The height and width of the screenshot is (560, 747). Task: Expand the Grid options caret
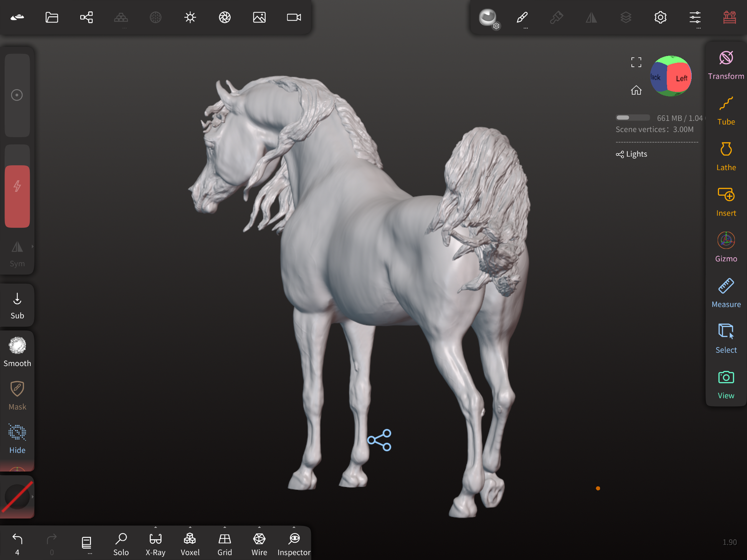tap(225, 527)
